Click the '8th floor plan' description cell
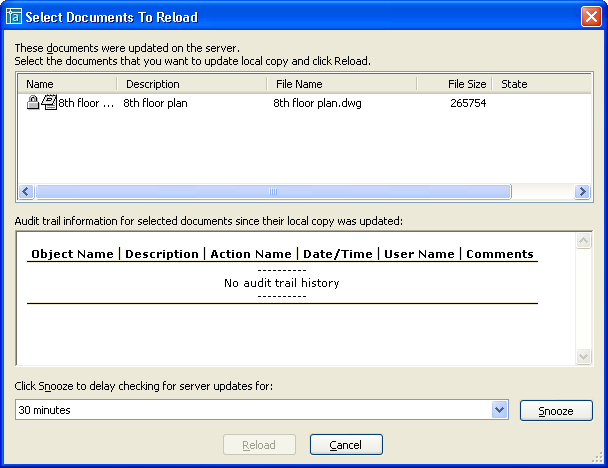608x468 pixels. [x=155, y=103]
